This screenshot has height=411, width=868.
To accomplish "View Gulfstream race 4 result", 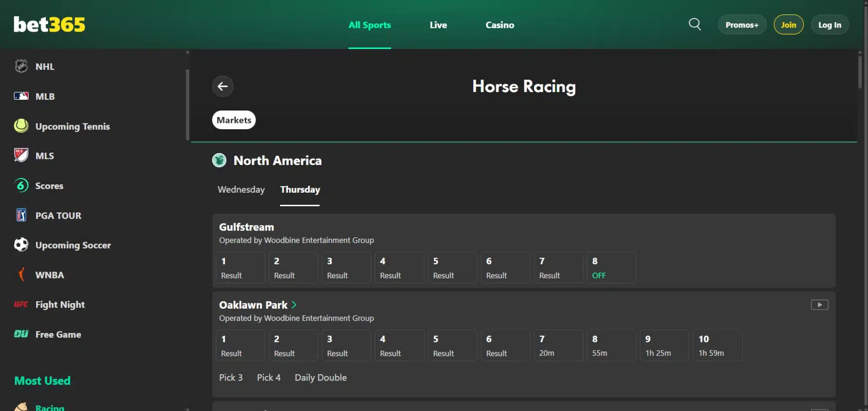I will tap(399, 267).
